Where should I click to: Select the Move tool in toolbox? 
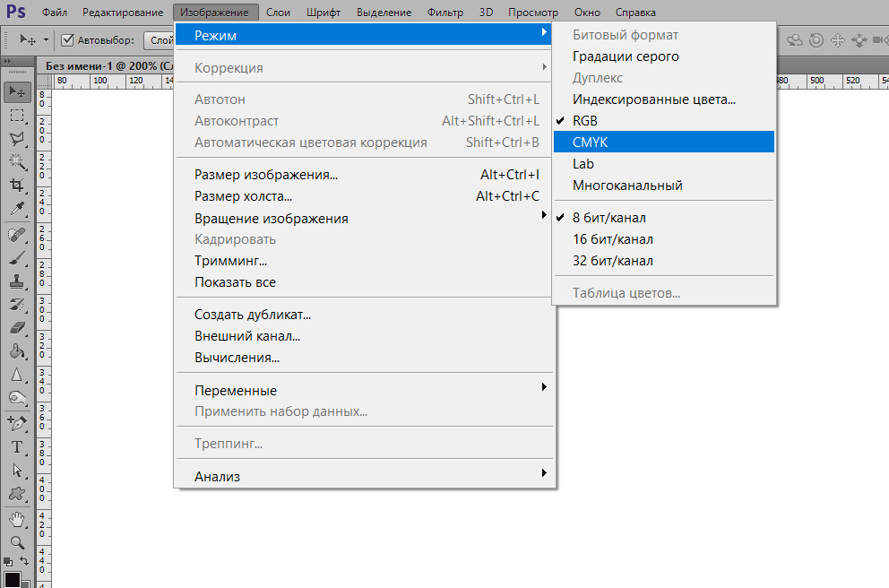point(17,92)
